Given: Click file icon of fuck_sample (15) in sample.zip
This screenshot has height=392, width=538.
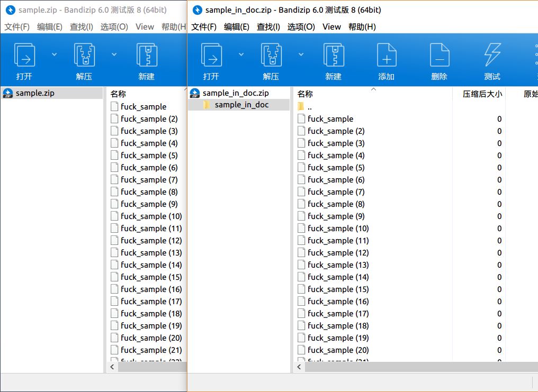Looking at the screenshot, I should tap(114, 277).
